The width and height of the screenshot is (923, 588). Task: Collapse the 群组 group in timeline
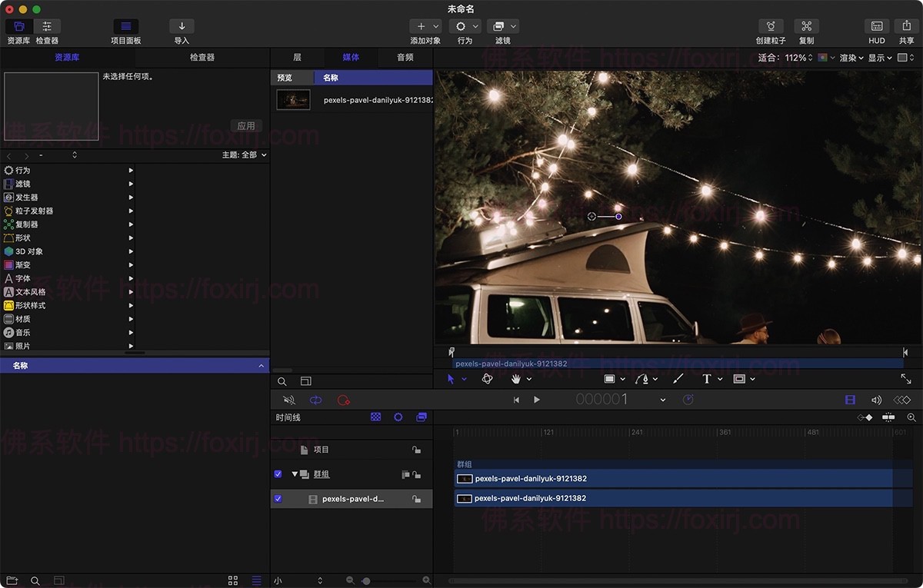295,474
